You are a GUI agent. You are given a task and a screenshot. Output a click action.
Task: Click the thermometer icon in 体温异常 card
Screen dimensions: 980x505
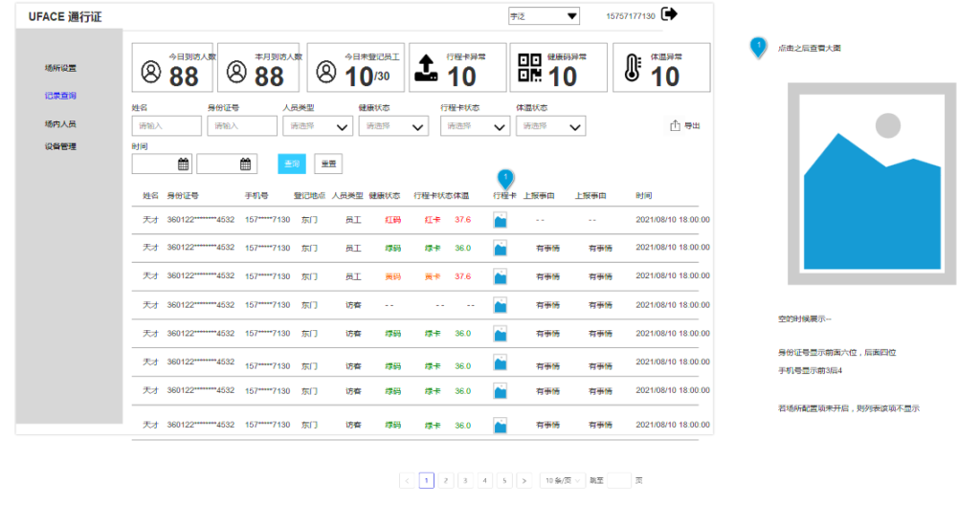click(x=634, y=69)
